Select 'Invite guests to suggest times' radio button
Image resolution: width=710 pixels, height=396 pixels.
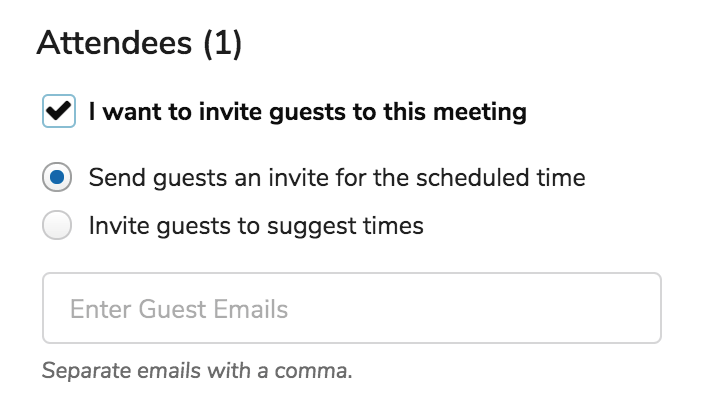57,225
